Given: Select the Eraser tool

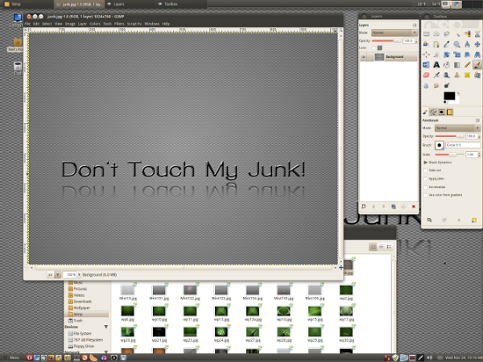Looking at the screenshot, I should click(x=426, y=75).
